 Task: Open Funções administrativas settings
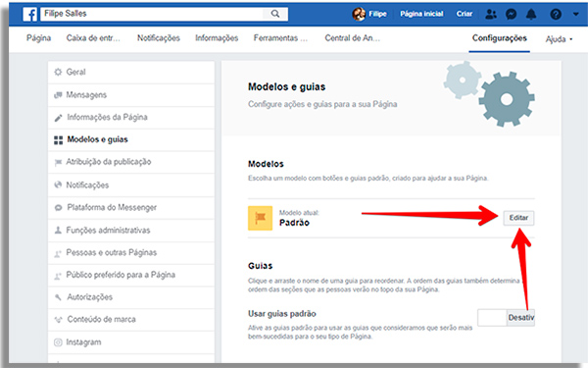point(131,231)
